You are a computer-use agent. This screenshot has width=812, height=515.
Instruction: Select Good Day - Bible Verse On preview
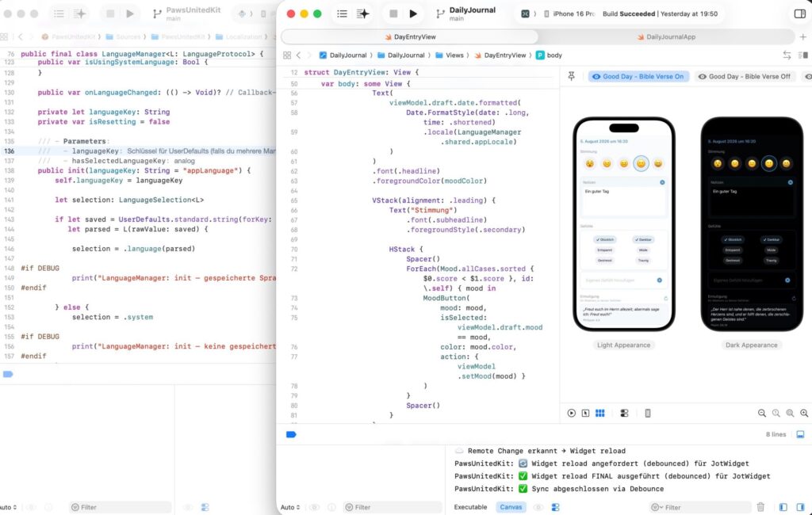pyautogui.click(x=638, y=77)
